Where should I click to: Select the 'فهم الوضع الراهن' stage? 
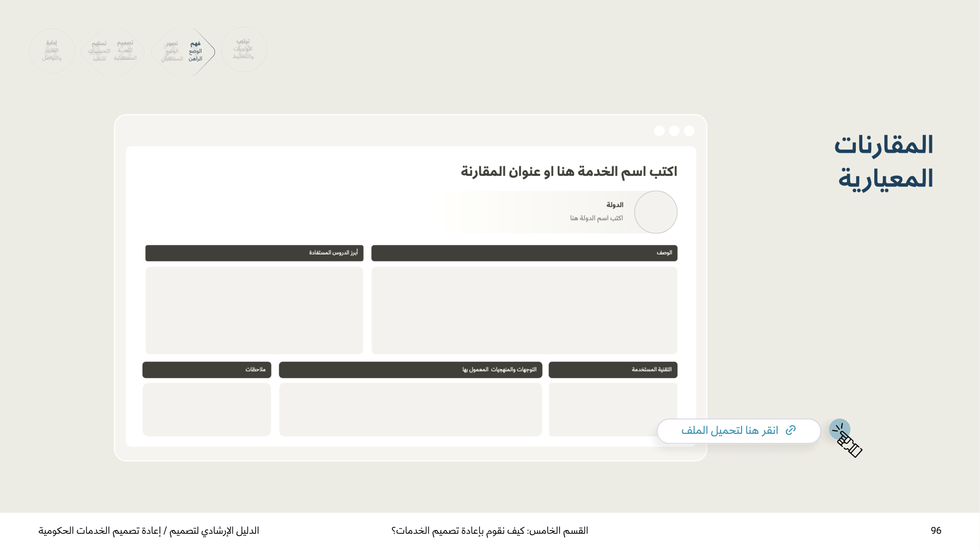pos(196,51)
